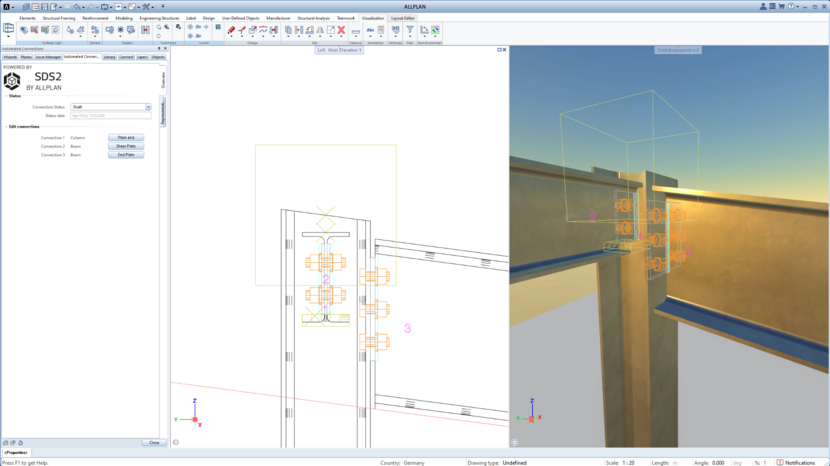Open the Connection Status dropdown
This screenshot has height=466, width=830.
(x=148, y=106)
